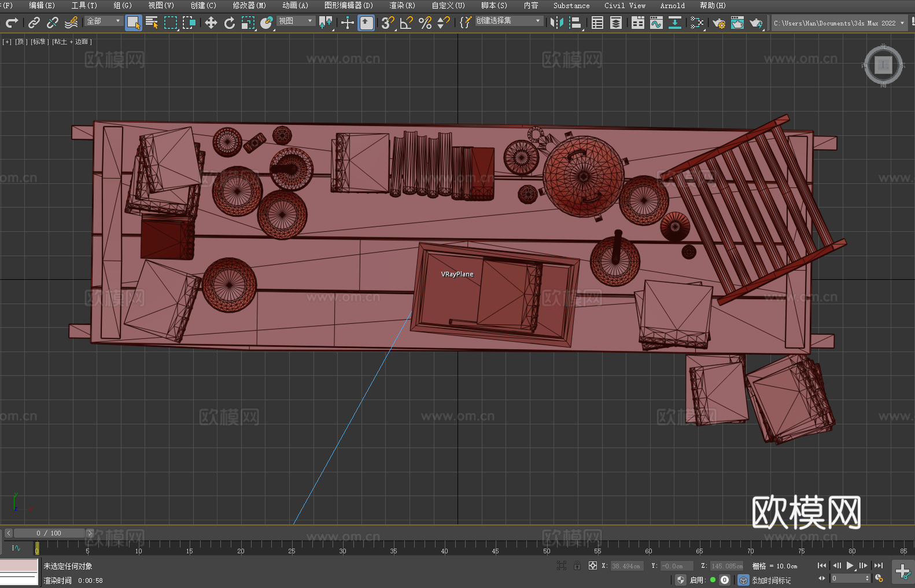Click the Use Pivot Point Center icon
The width and height of the screenshot is (915, 588).
coord(326,23)
